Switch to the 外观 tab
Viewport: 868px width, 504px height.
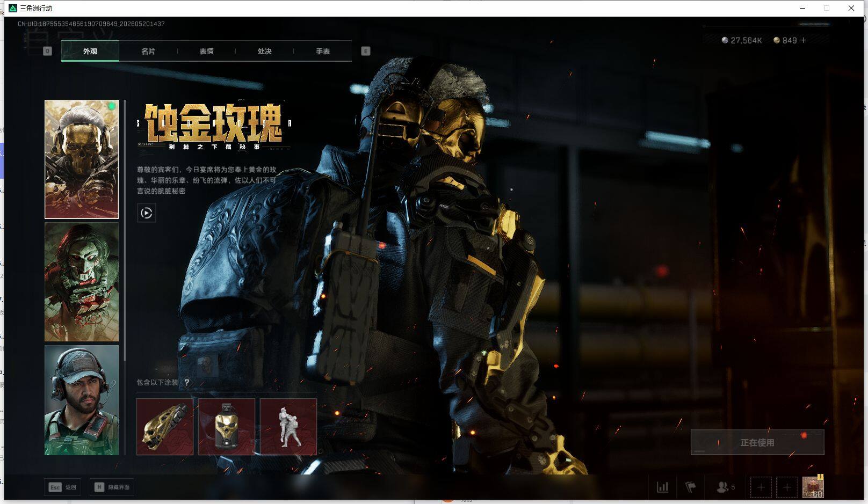[90, 51]
